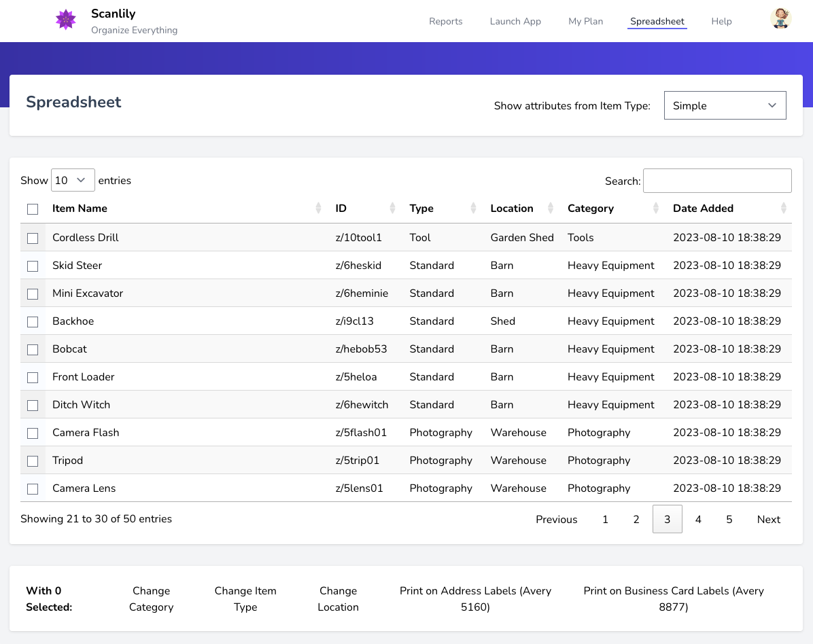This screenshot has width=813, height=644.
Task: Expand the Show entries count dropdown
Action: 73,180
